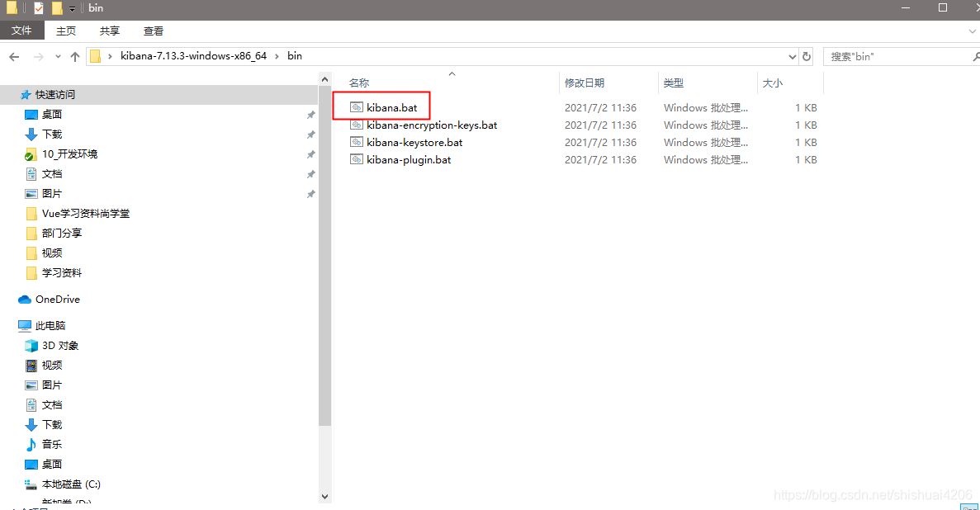Image resolution: width=980 pixels, height=510 pixels.
Task: Switch to the 查看 ribbon tab
Action: 153,31
